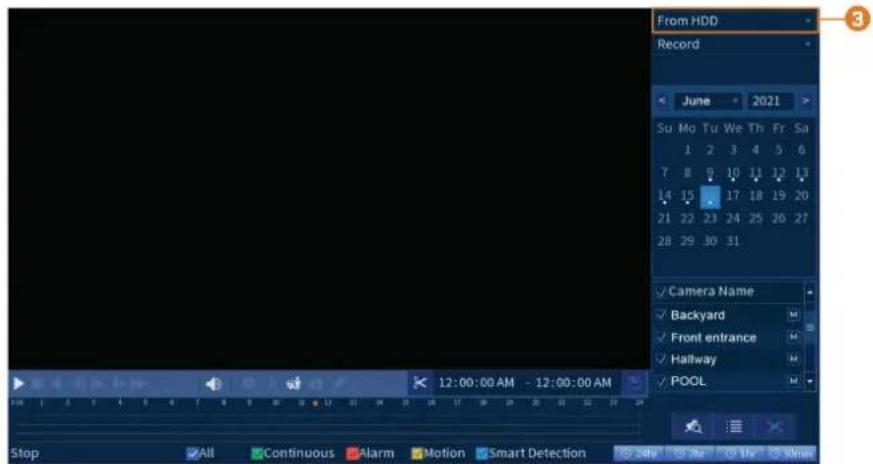Activate the scissors video clip tool
Viewport: 873px width, 464px height.
420,383
